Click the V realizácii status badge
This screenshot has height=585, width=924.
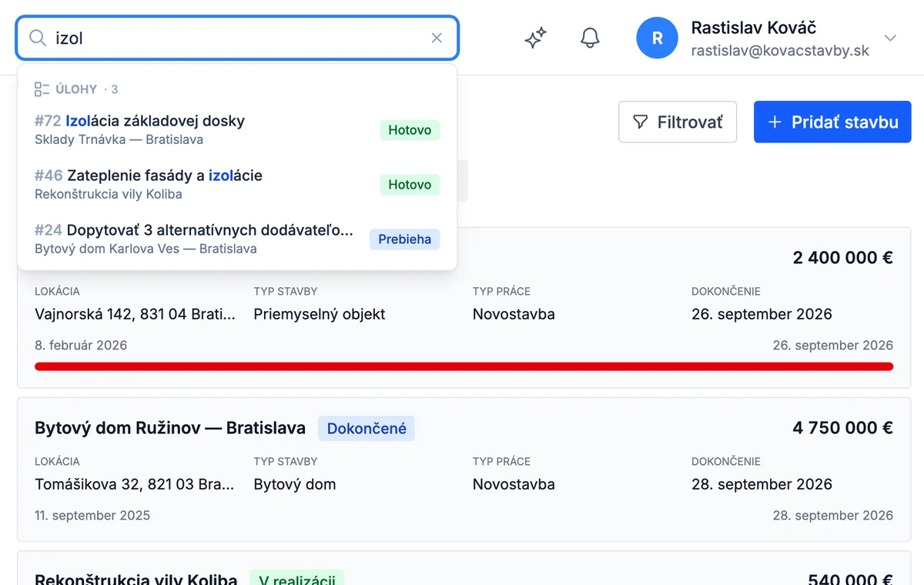coord(297,579)
